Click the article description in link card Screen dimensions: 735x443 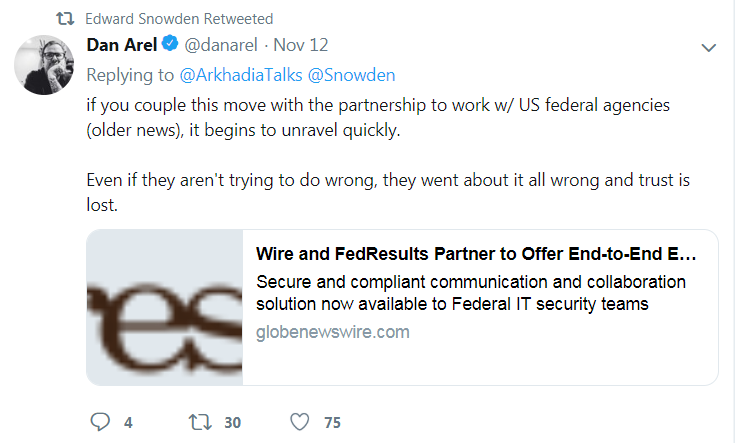(470, 292)
